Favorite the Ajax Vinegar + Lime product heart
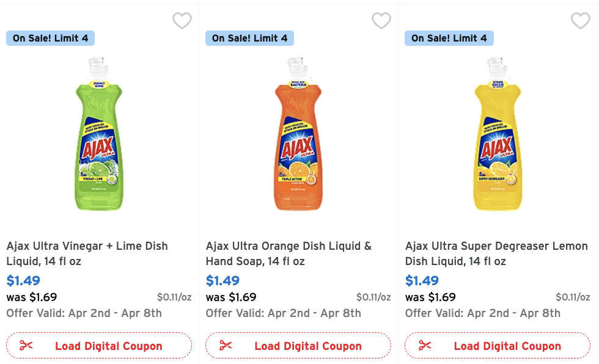 click(x=182, y=21)
